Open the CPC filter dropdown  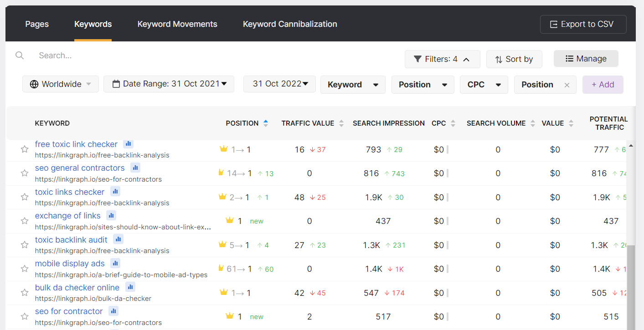484,85
